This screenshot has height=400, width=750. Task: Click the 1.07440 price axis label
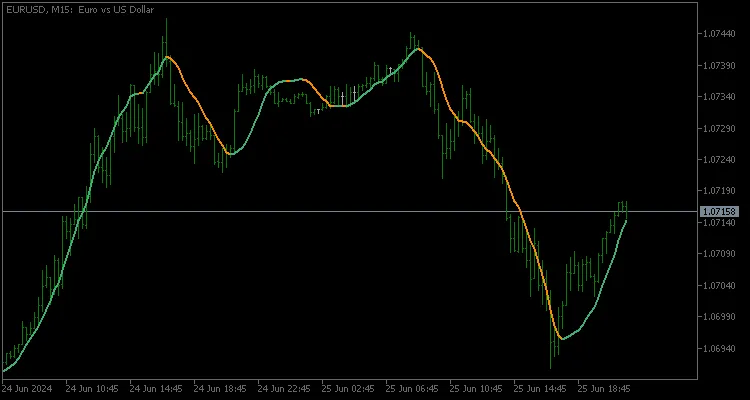(720, 34)
